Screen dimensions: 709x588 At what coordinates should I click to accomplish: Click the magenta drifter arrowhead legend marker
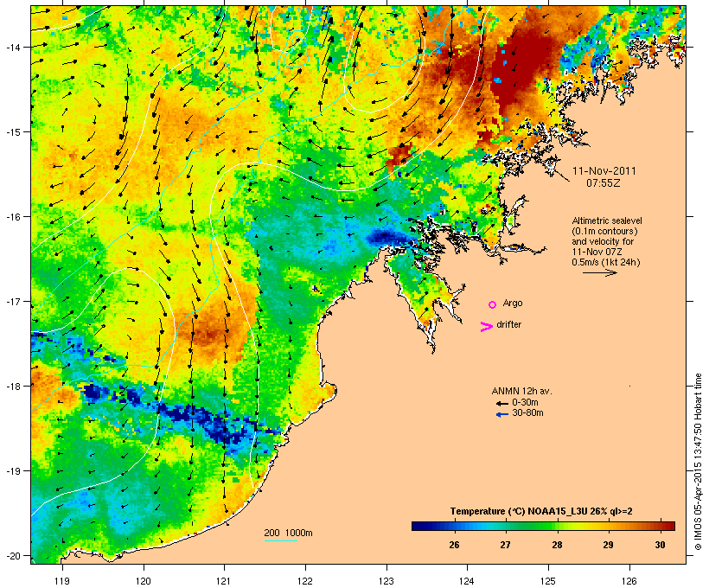(486, 327)
